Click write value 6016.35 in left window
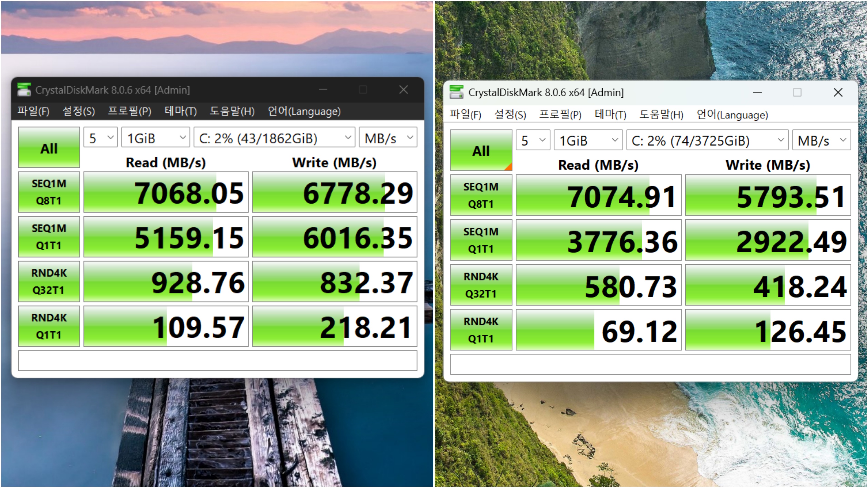Viewport: 868px width, 488px height. (x=335, y=237)
